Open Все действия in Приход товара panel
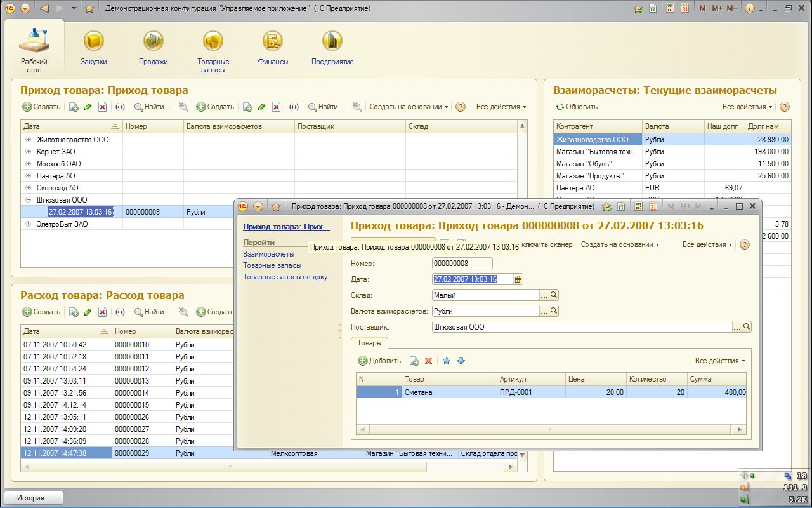Image resolution: width=812 pixels, height=508 pixels. pos(501,107)
